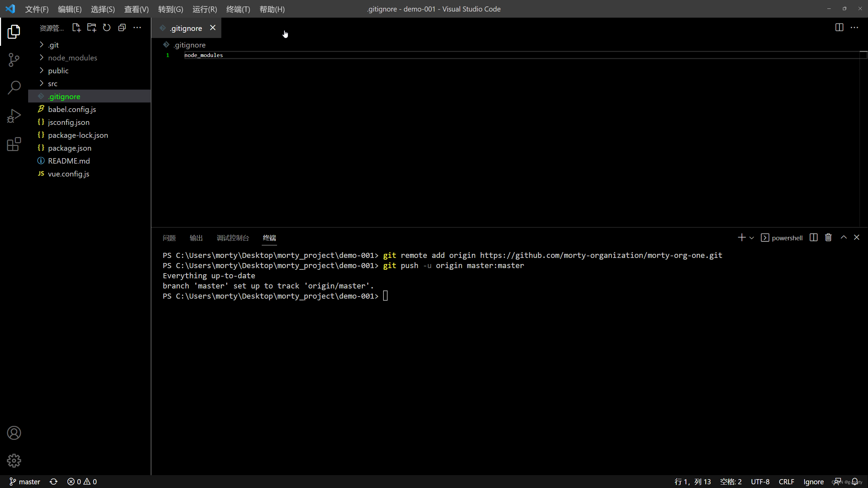
Task: Open explorer more actions ellipsis
Action: pos(137,27)
